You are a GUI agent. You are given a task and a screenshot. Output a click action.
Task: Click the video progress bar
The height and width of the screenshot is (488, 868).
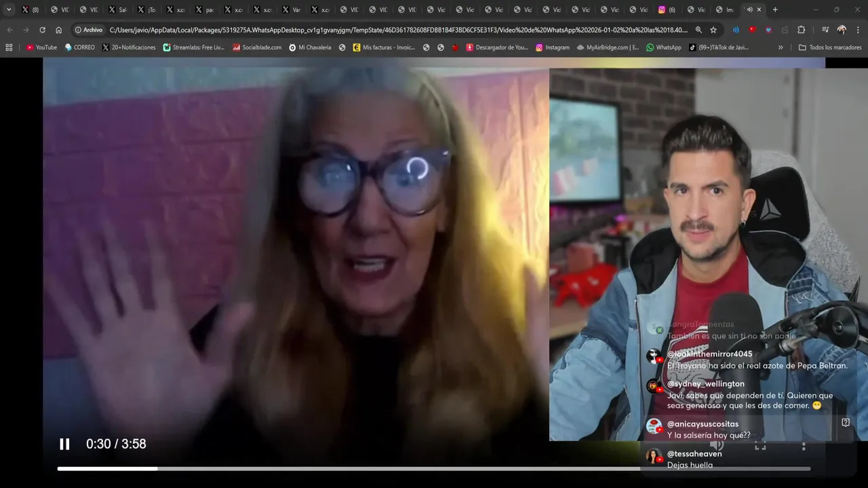pyautogui.click(x=434, y=468)
